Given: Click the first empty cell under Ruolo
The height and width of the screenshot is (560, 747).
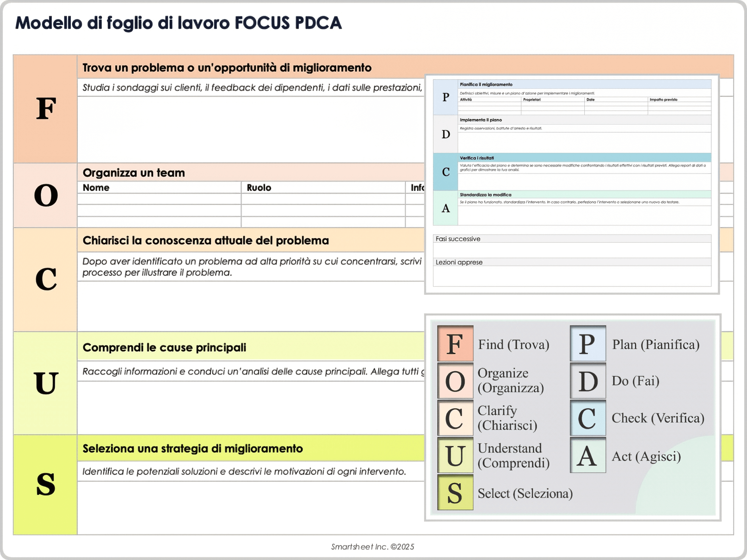Looking at the screenshot, I should click(323, 199).
